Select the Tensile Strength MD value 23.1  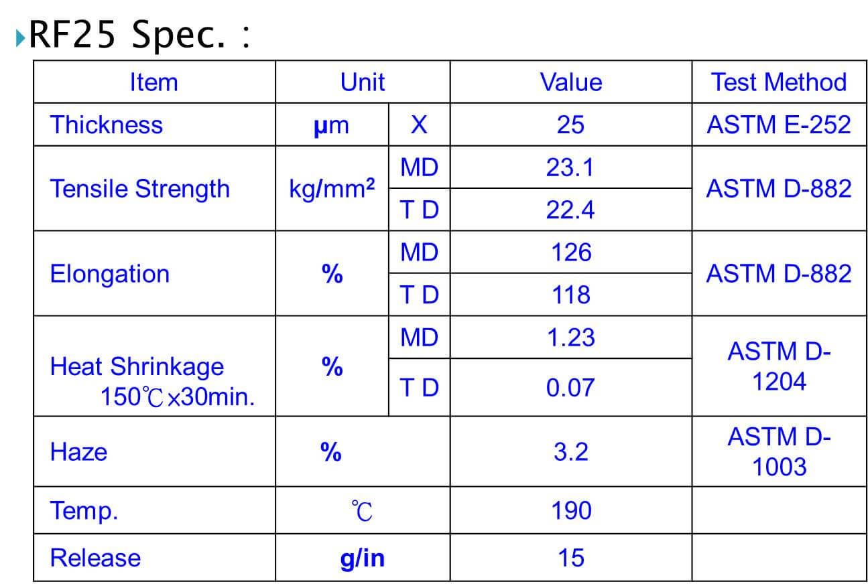click(570, 167)
